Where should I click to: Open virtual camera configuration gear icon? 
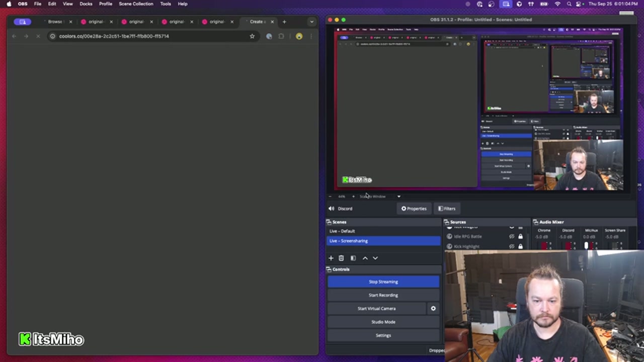pyautogui.click(x=433, y=309)
